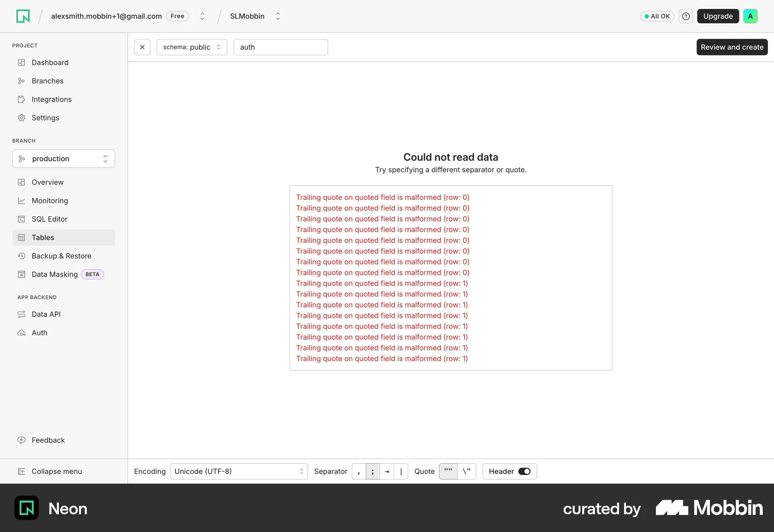Click the Integrations puzzle icon
The height and width of the screenshot is (532, 774).
21,100
